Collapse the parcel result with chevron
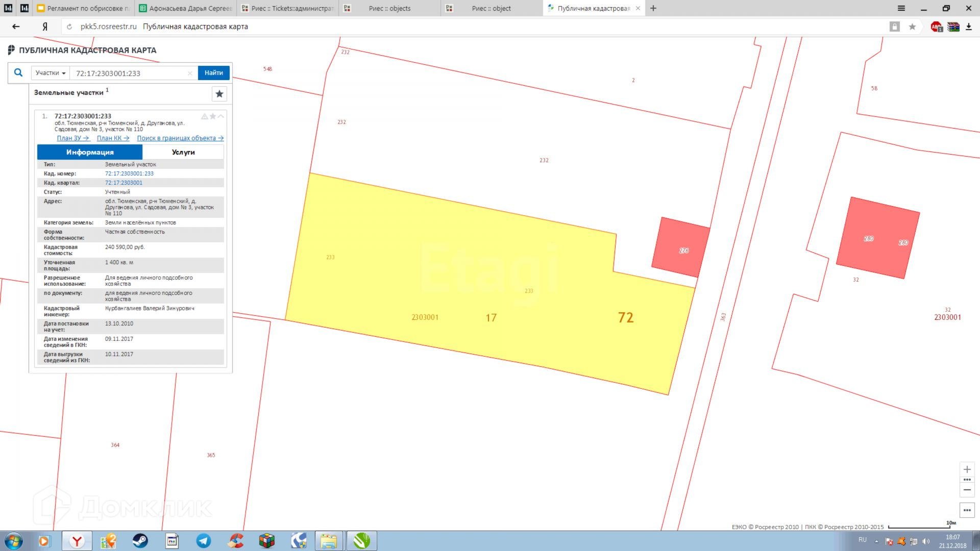Viewport: 980px width, 551px height. [221, 116]
